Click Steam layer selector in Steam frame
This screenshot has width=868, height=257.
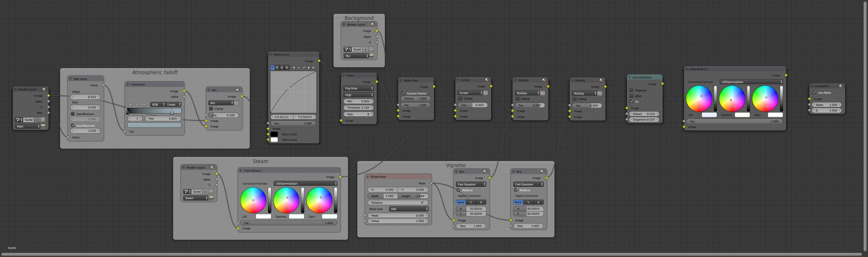(x=196, y=198)
